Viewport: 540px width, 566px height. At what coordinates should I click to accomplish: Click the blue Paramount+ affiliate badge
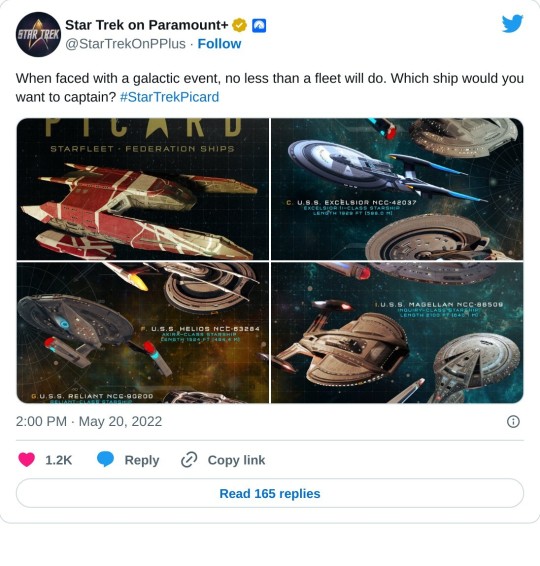259,25
